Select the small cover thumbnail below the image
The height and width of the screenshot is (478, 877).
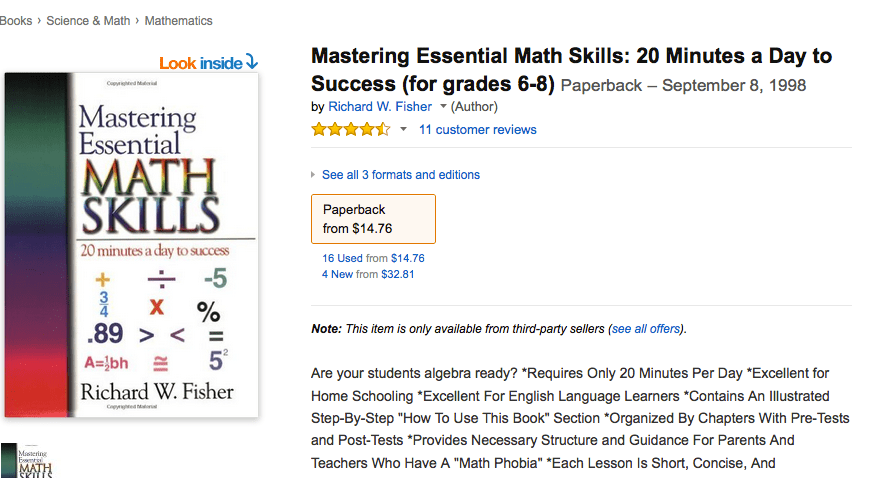pyautogui.click(x=27, y=461)
